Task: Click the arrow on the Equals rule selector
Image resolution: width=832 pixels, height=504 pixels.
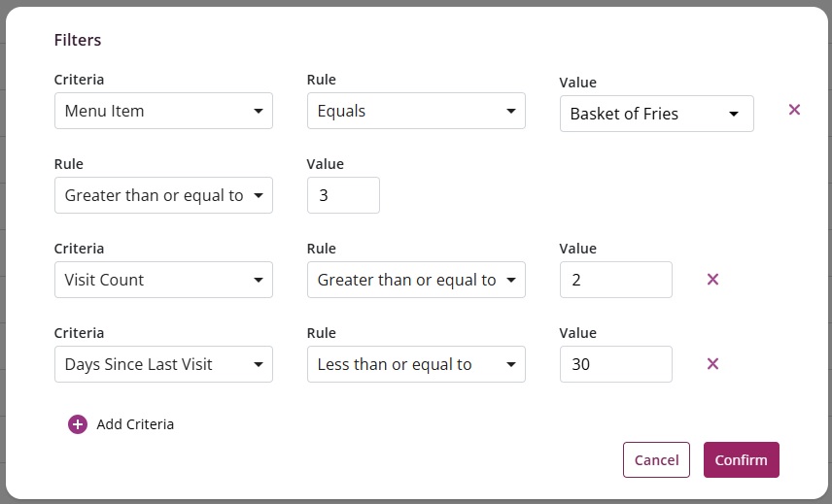Action: (511, 111)
